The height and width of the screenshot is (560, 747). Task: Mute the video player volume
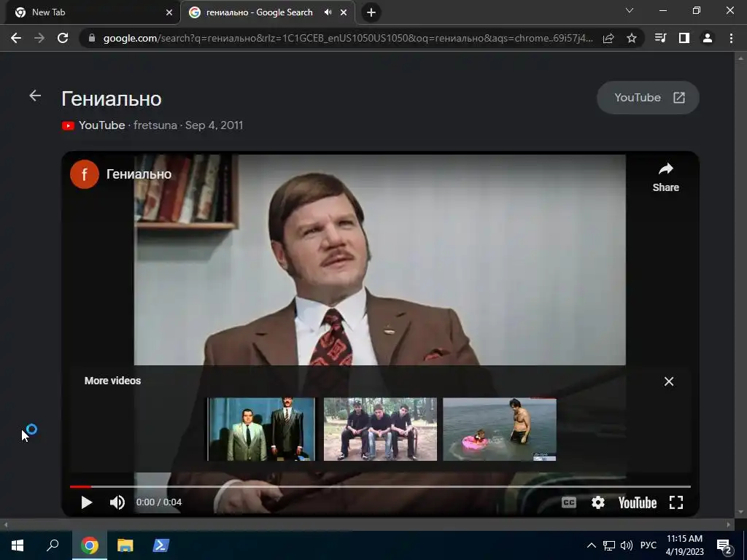(x=117, y=502)
